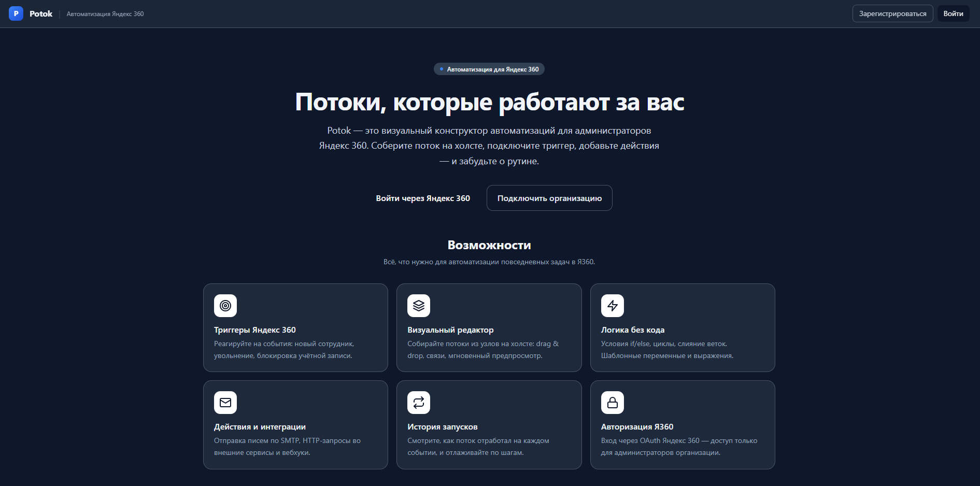
Task: Click the padlock icon for Авторизация Я360
Action: (x=613, y=403)
